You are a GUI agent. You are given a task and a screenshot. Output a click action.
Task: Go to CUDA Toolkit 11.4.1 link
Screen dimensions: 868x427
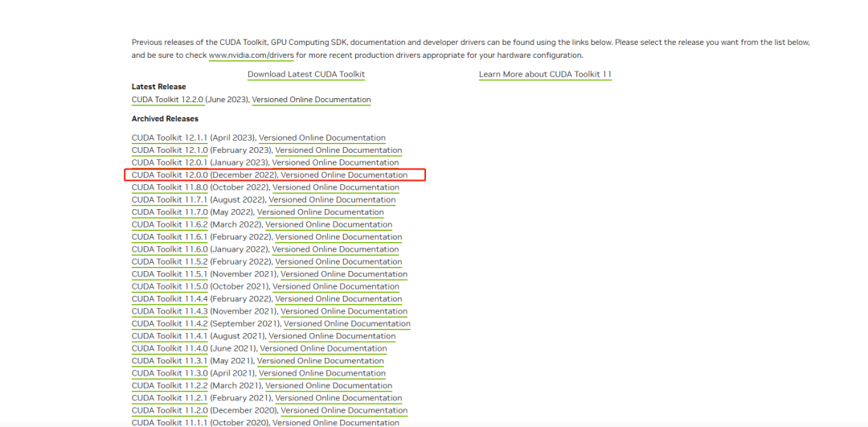170,336
